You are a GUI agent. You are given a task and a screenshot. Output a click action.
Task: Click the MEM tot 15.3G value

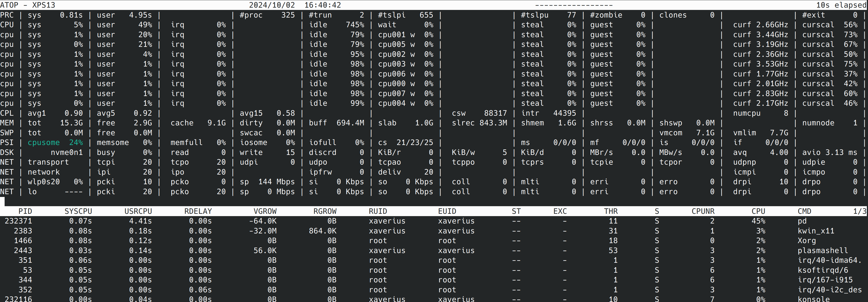55,123
